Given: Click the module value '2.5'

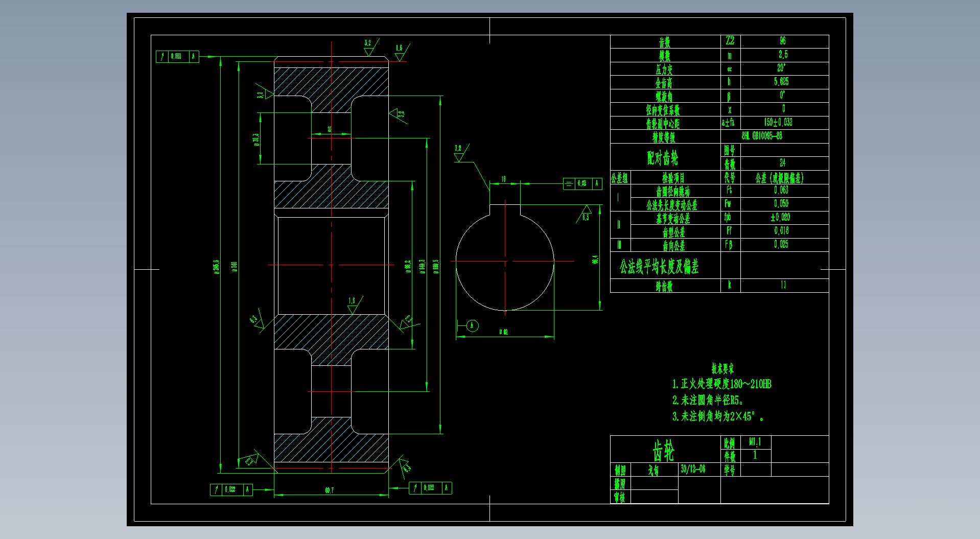Looking at the screenshot, I should 783,55.
